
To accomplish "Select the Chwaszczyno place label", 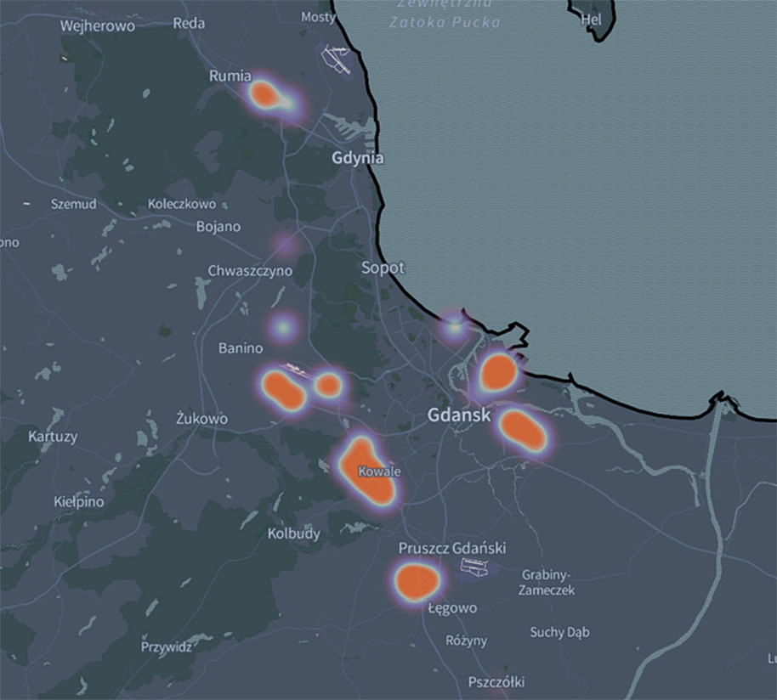I will click(250, 271).
